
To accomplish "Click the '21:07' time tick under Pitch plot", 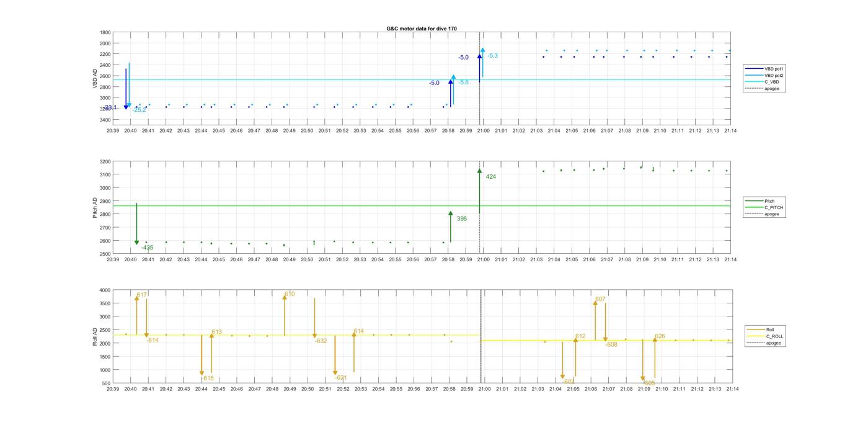I will coord(606,260).
